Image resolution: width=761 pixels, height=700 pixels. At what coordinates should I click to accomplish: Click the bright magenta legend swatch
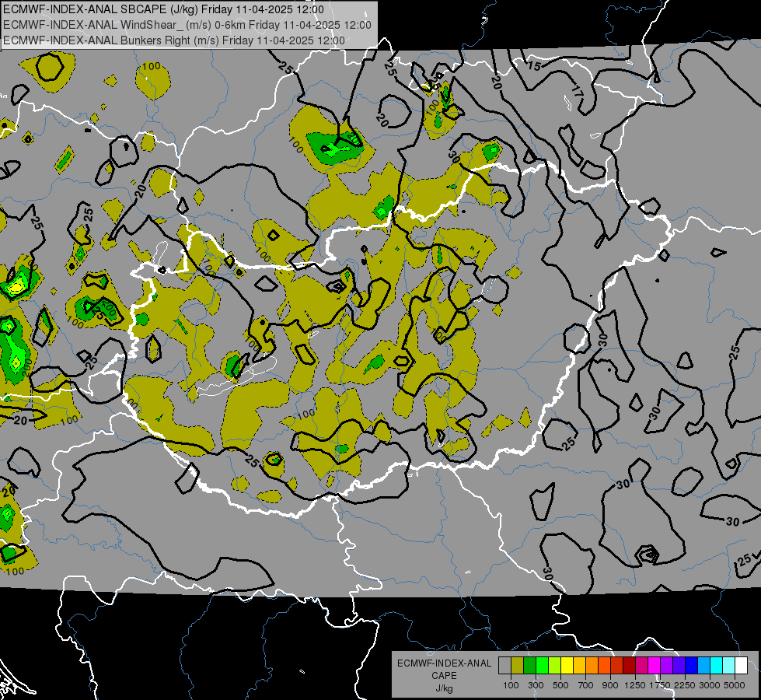[655, 666]
